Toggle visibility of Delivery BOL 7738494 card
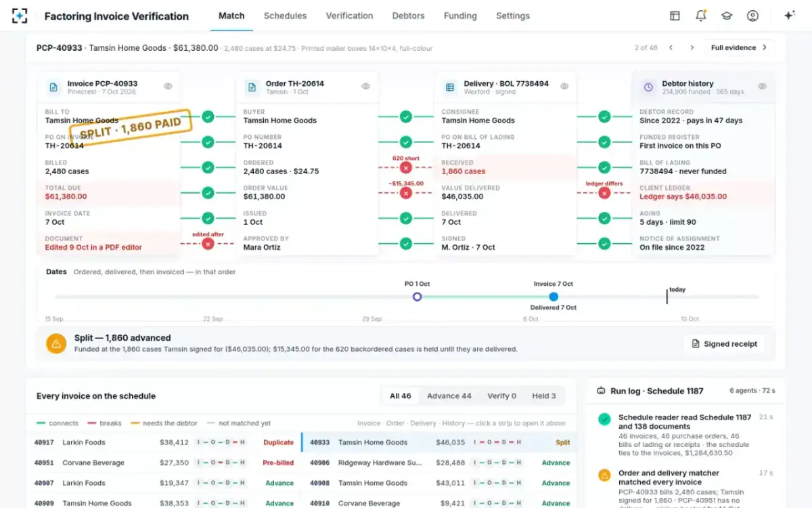 point(564,87)
